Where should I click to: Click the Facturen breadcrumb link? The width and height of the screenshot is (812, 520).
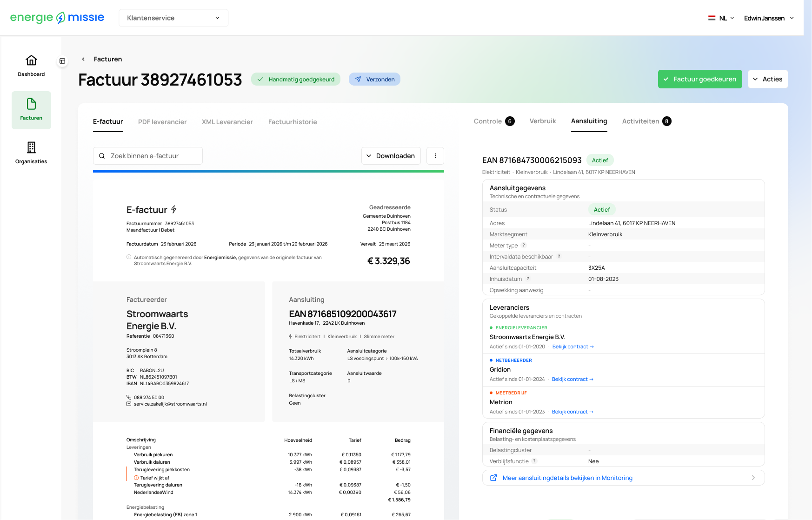[108, 59]
